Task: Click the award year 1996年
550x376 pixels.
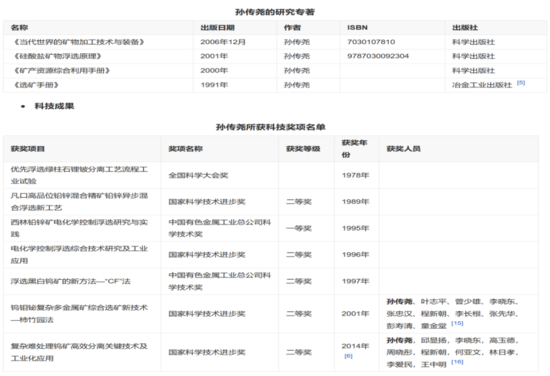Action: click(355, 255)
